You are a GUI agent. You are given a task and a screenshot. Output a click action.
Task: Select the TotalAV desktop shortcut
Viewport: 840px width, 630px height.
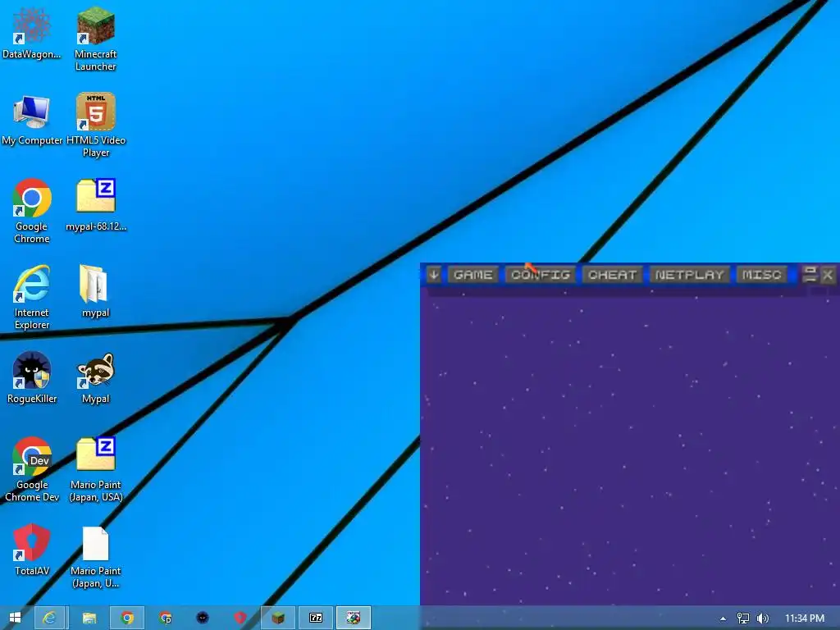(x=32, y=550)
